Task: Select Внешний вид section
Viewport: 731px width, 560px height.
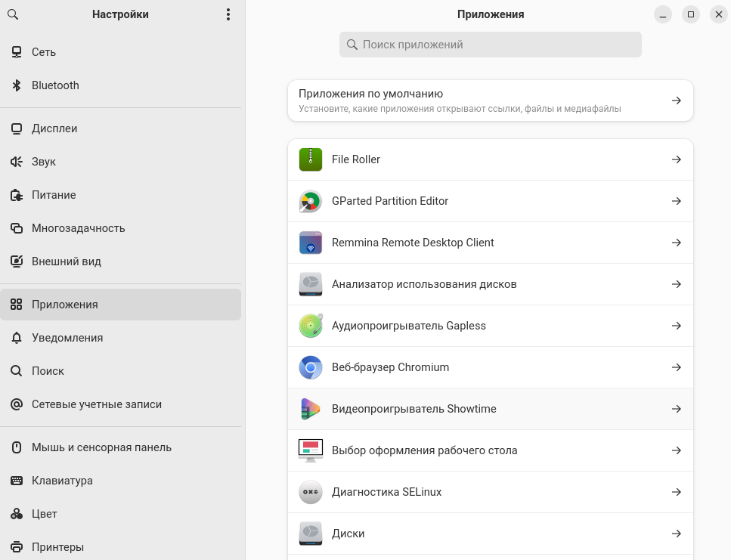Action: point(120,261)
